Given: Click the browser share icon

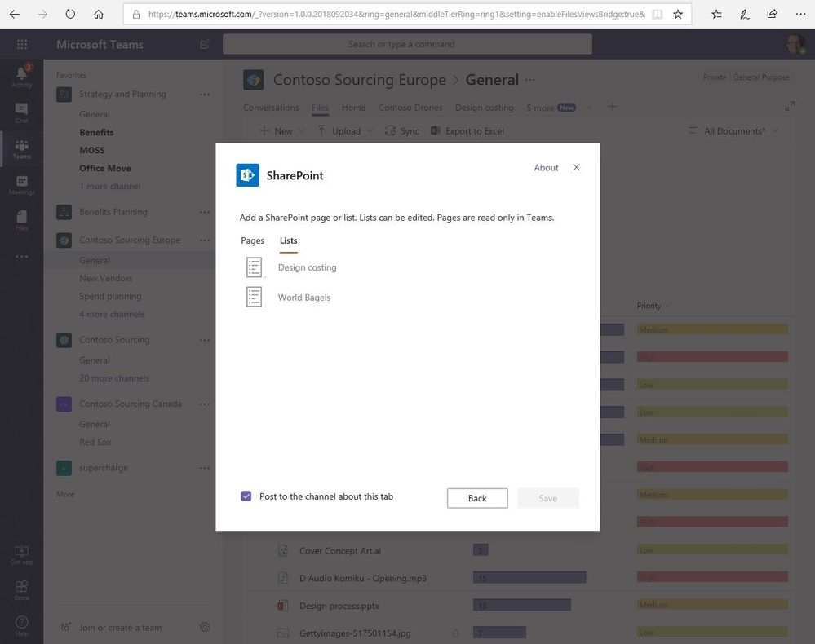Looking at the screenshot, I should 773,15.
